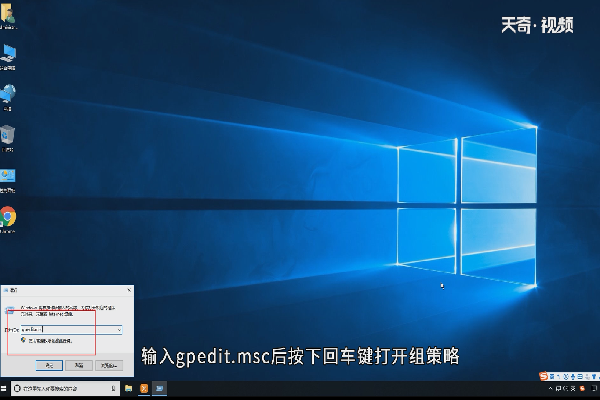
Task: Click OK button in Run dialog
Action: [49, 366]
